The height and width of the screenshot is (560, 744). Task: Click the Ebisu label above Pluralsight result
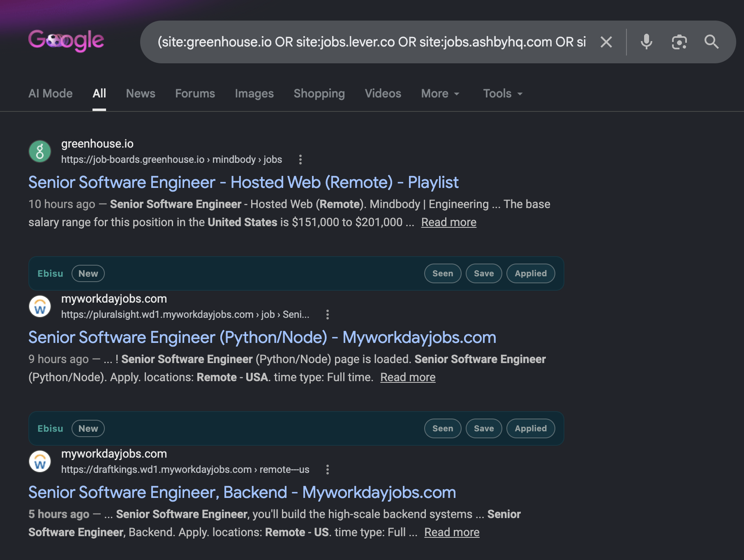pyautogui.click(x=50, y=273)
